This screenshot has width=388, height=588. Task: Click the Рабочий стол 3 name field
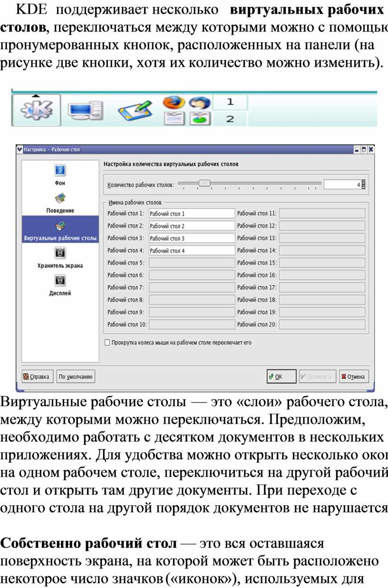[192, 238]
